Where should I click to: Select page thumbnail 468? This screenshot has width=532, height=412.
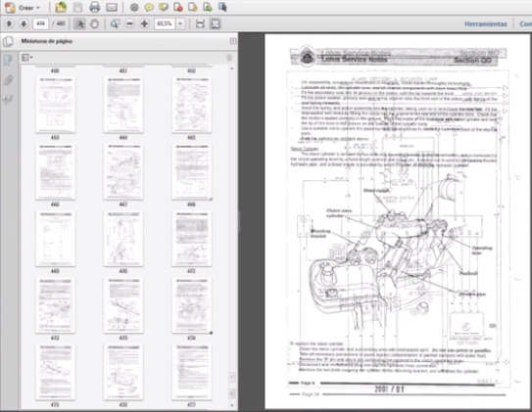tap(192, 172)
